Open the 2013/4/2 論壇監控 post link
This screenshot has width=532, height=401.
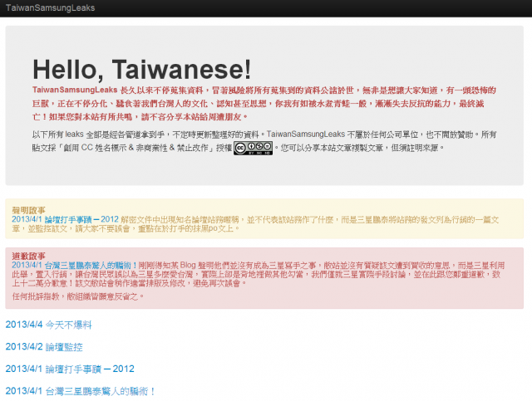pos(44,347)
